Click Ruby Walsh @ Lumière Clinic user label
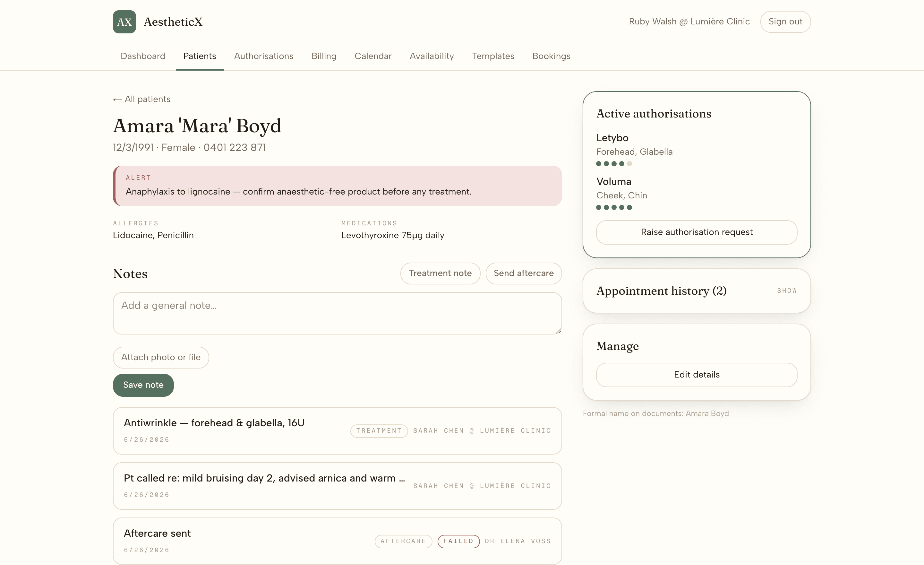The width and height of the screenshot is (924, 565). (689, 22)
